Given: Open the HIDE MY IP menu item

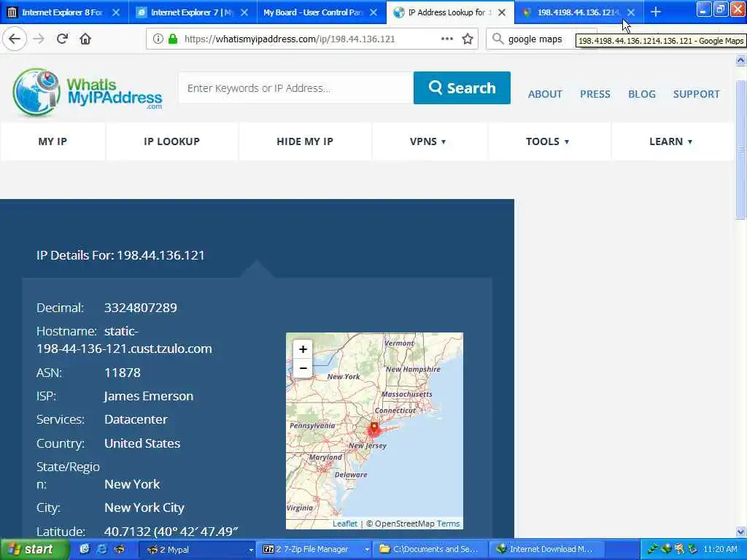Looking at the screenshot, I should click(x=305, y=141).
